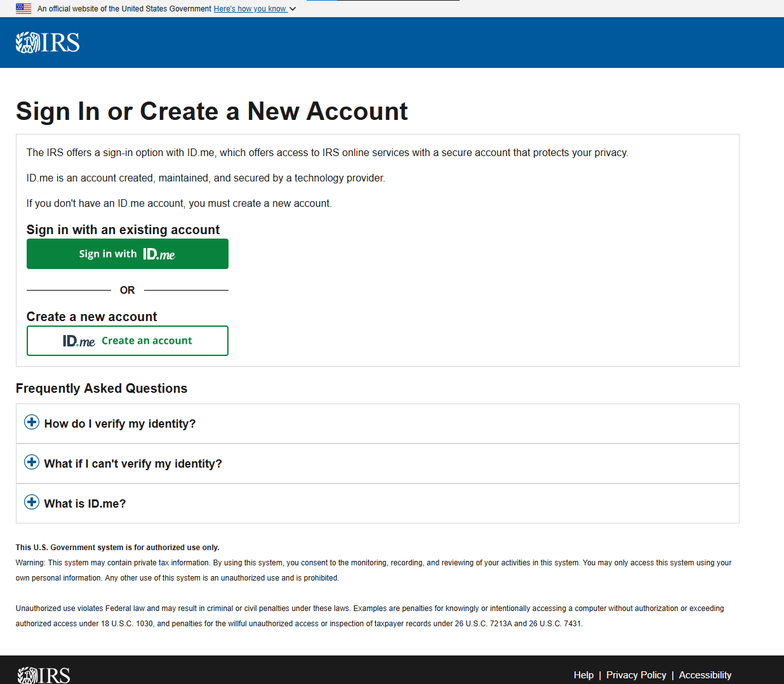
Task: Click the paragraph starting 'The IRS offers a sign-in option'
Action: (328, 152)
